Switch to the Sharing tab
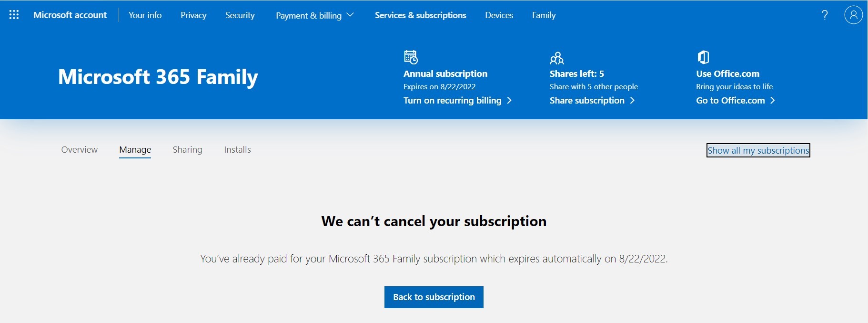 click(x=187, y=149)
